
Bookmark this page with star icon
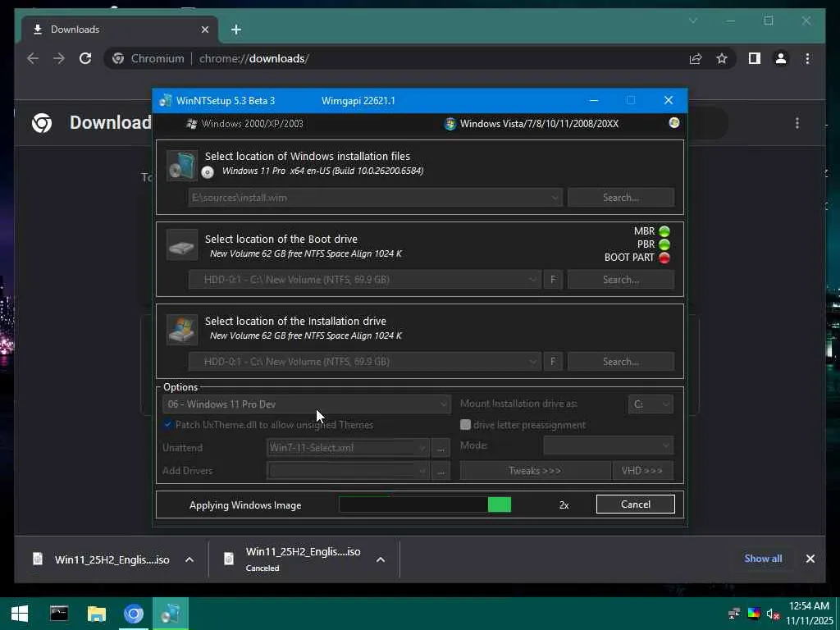(x=722, y=58)
